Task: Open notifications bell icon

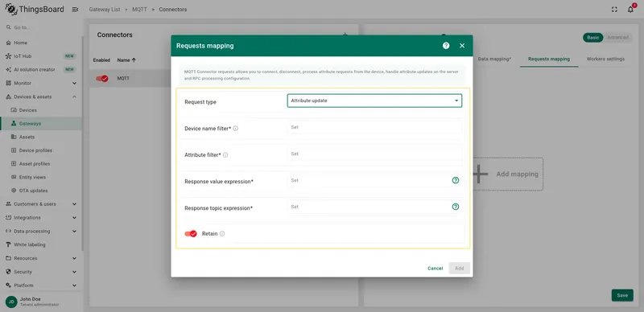Action: pos(630,10)
